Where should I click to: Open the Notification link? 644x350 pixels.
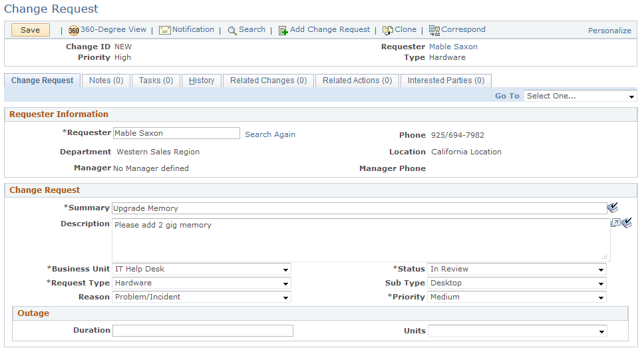(x=193, y=29)
